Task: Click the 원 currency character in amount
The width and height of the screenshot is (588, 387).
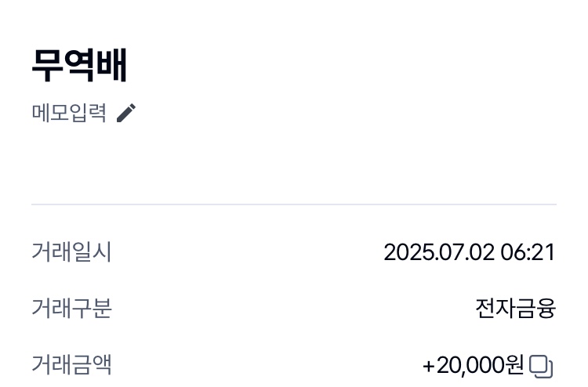Action: coord(514,365)
